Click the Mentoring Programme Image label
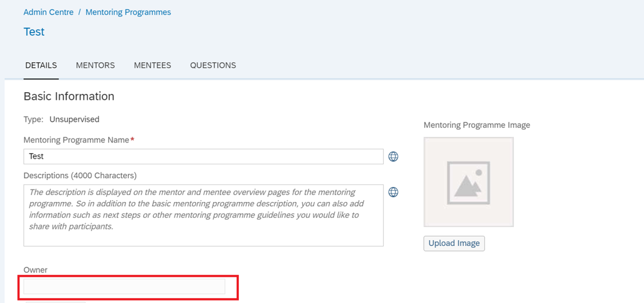Screen dimensions: 644x303 point(477,125)
